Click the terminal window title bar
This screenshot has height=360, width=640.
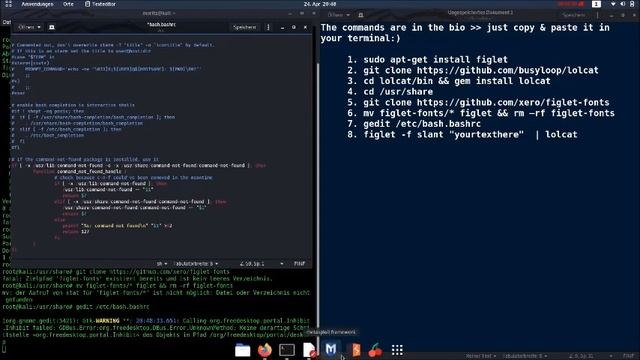159,13
